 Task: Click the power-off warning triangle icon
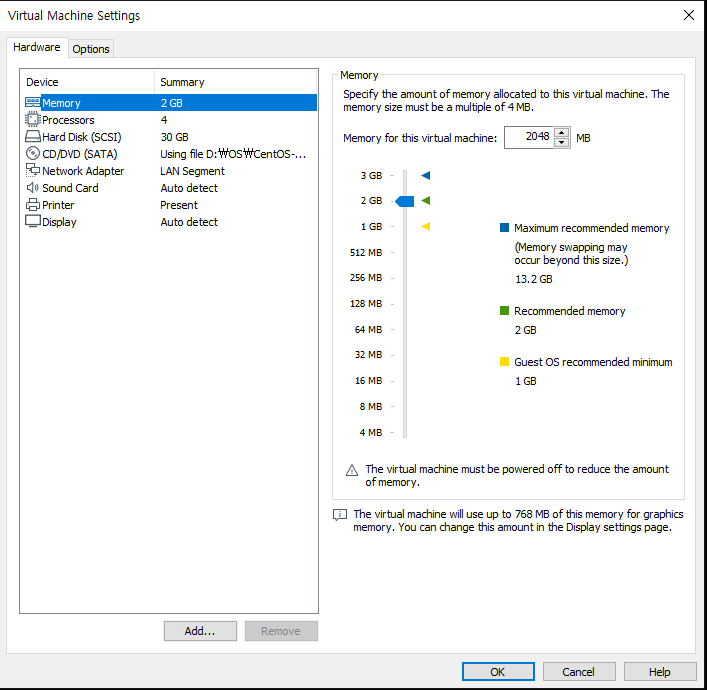coord(352,470)
